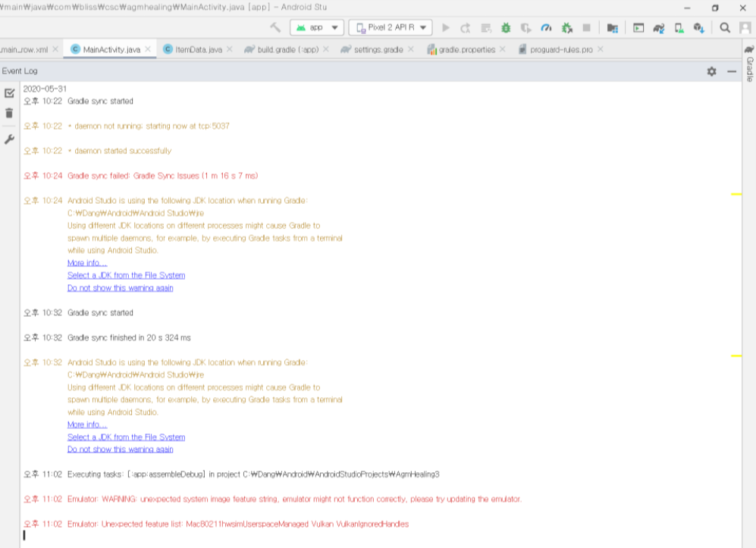Open the Pixel 2 API R device dropdown
The width and height of the screenshot is (756, 548).
coord(391,28)
